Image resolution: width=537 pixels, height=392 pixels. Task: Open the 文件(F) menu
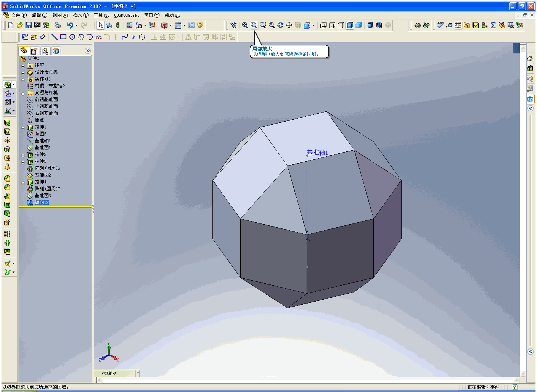click(x=19, y=15)
